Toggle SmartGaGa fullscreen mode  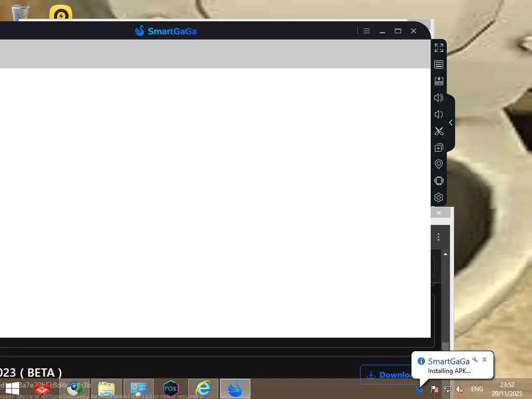[x=438, y=48]
